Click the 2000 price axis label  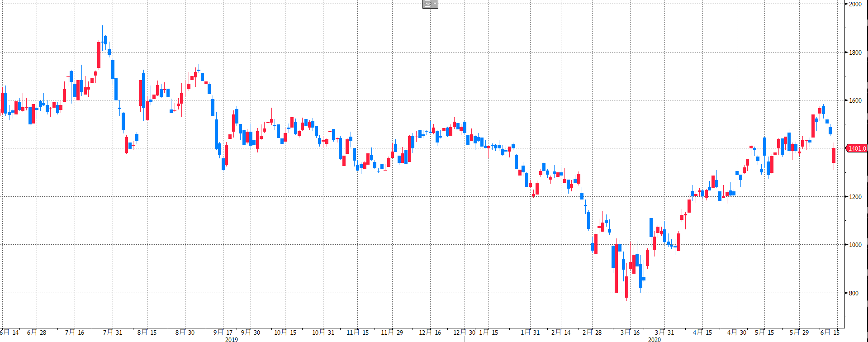855,4
